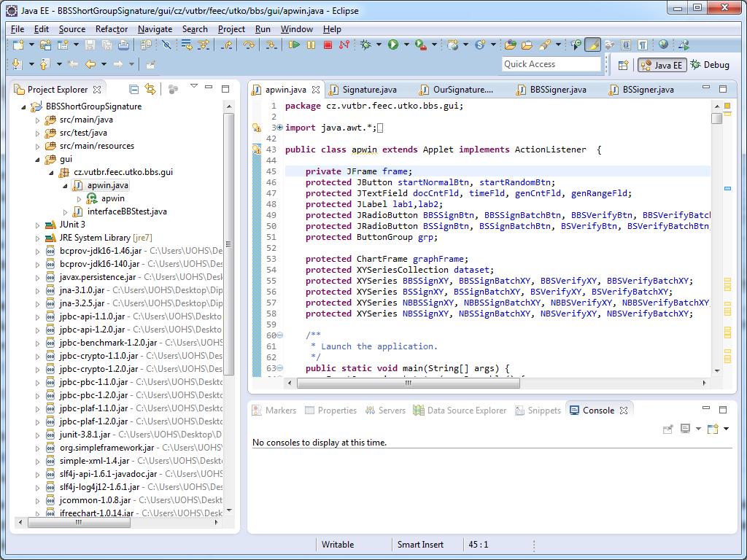
Task: Switch to the BSSigner.java tab
Action: (x=642, y=90)
